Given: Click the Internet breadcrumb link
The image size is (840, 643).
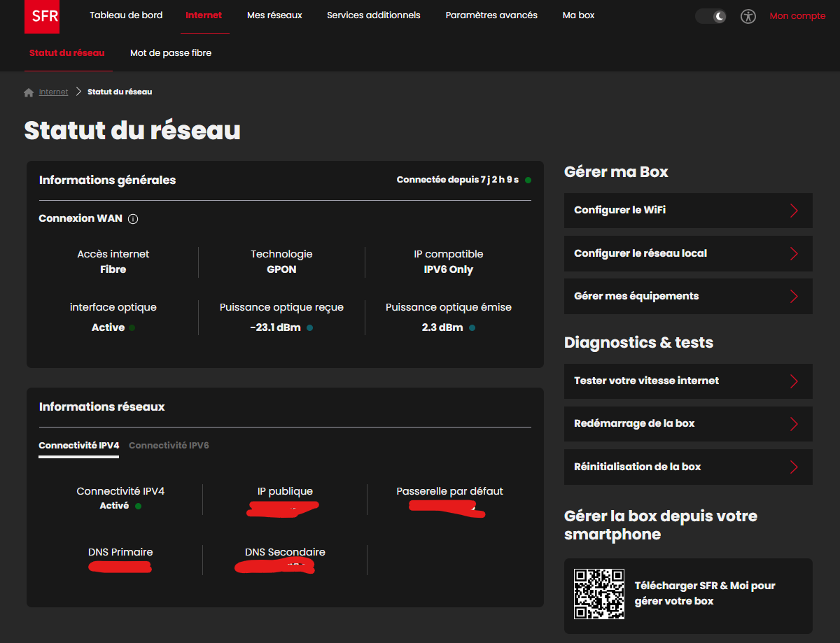Looking at the screenshot, I should click(54, 92).
